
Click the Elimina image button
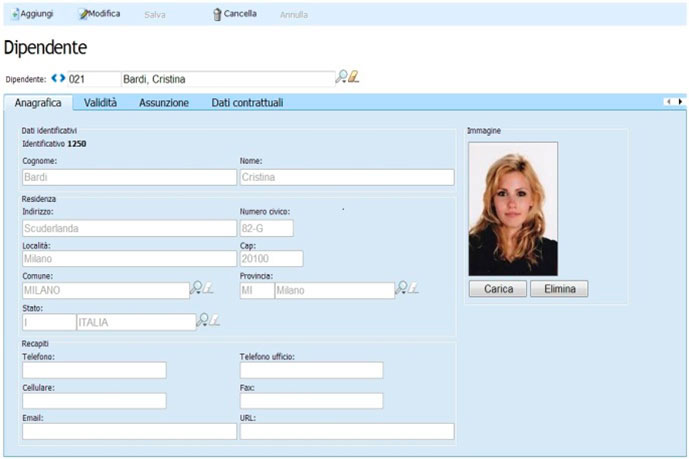pyautogui.click(x=559, y=289)
